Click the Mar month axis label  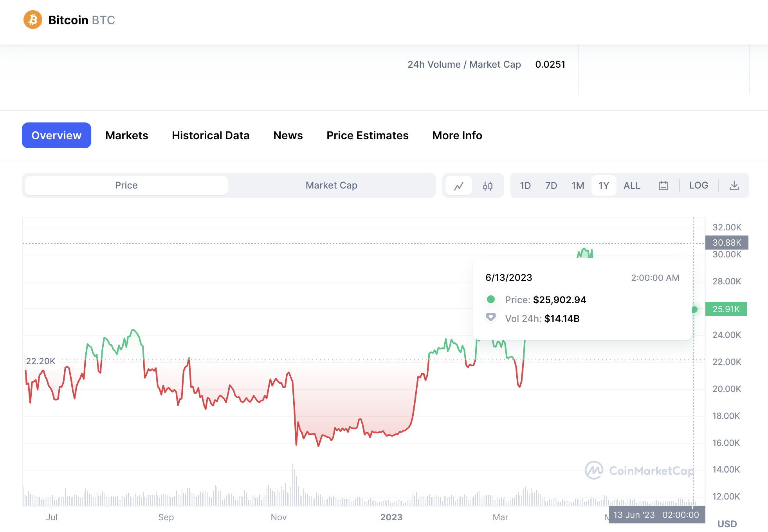click(x=500, y=517)
